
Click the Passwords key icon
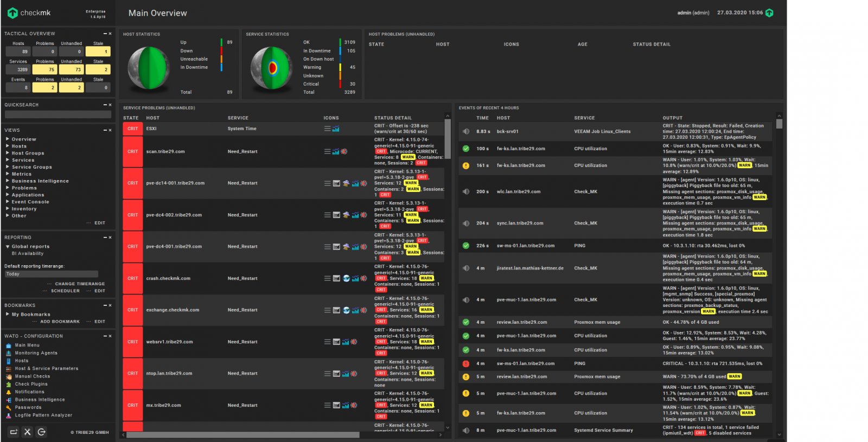[9, 407]
